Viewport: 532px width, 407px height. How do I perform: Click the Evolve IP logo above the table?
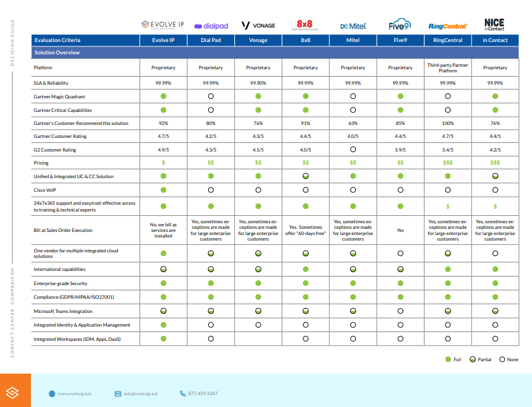coord(163,25)
